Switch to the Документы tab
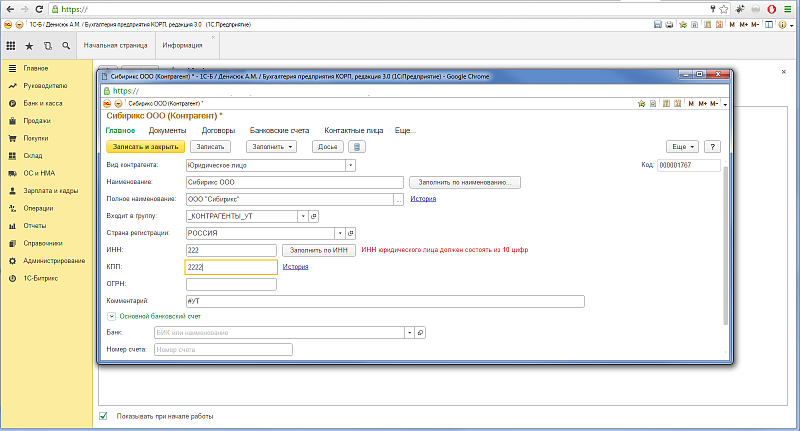Image resolution: width=800 pixels, height=431 pixels. click(x=167, y=131)
